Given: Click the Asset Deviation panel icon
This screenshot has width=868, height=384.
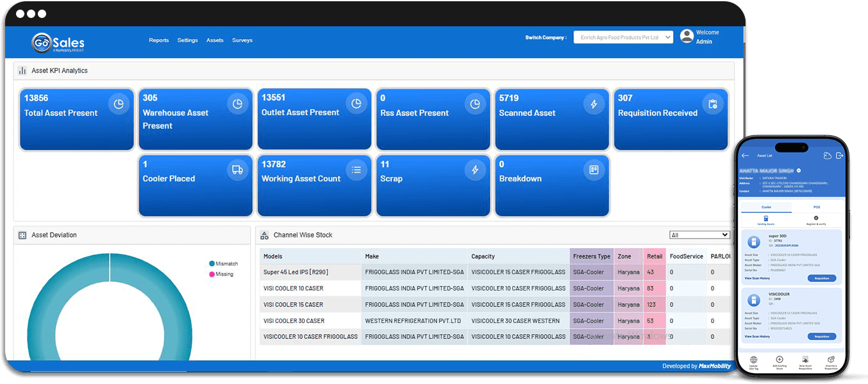Looking at the screenshot, I should click(x=22, y=235).
